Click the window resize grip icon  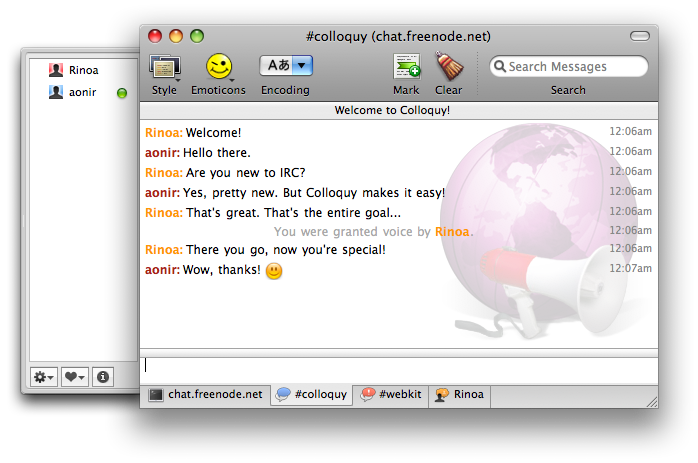click(652, 402)
